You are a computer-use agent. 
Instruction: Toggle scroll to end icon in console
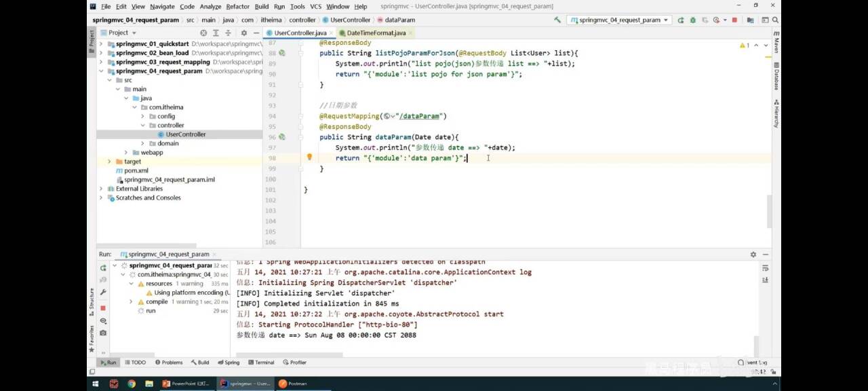pyautogui.click(x=766, y=280)
